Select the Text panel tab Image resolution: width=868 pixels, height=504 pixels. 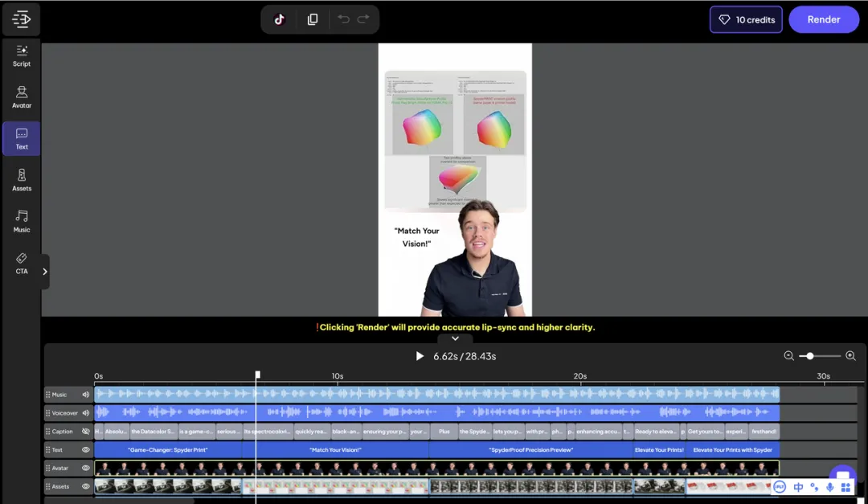coord(22,139)
